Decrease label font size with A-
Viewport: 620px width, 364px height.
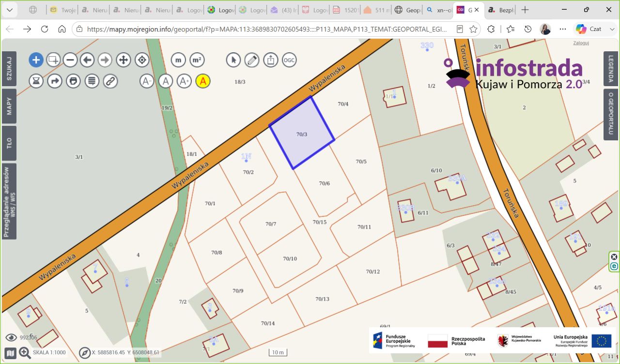click(147, 81)
